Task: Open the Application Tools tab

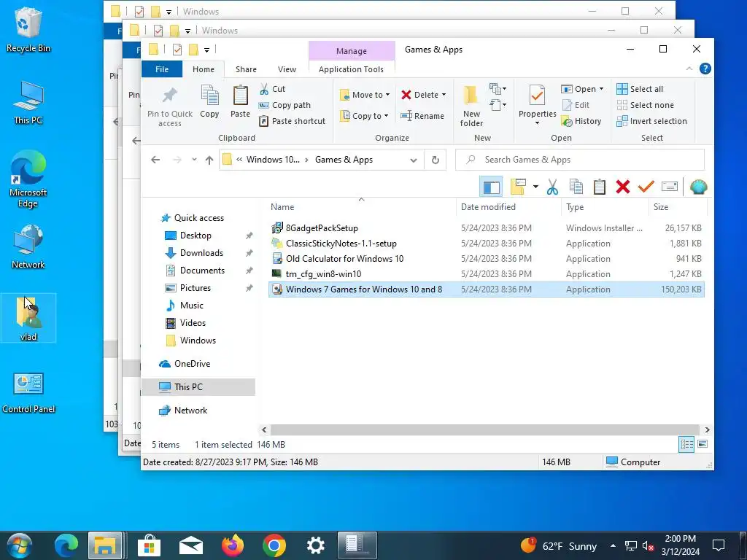Action: 351,69
